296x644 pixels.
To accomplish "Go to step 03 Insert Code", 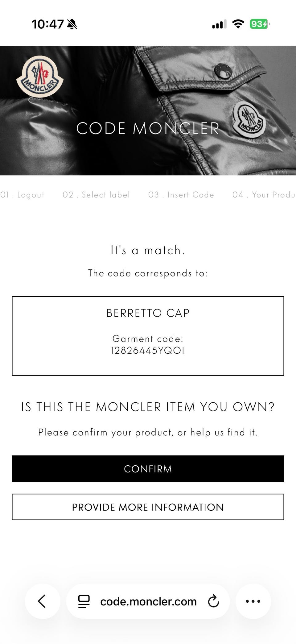I will pos(181,195).
